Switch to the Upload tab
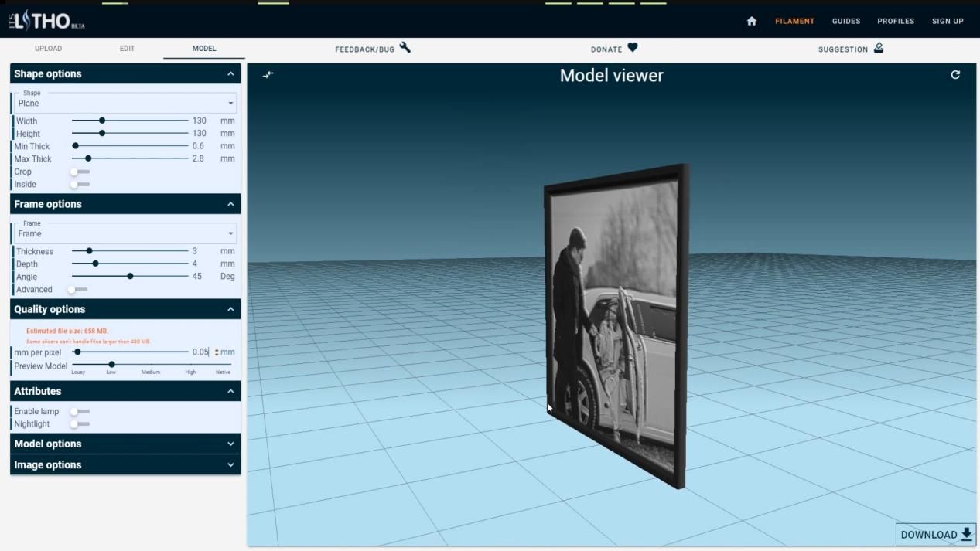Screen dimensions: 980x551 tap(48, 49)
